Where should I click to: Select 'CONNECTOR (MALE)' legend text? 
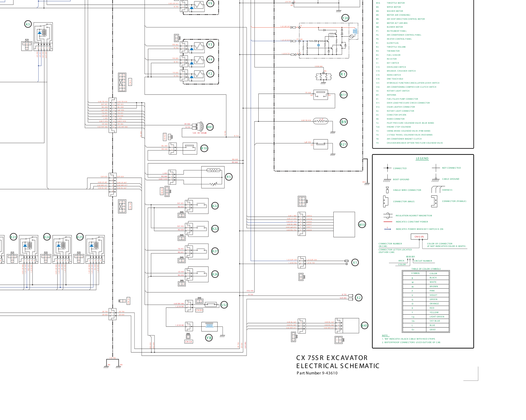click(404, 202)
